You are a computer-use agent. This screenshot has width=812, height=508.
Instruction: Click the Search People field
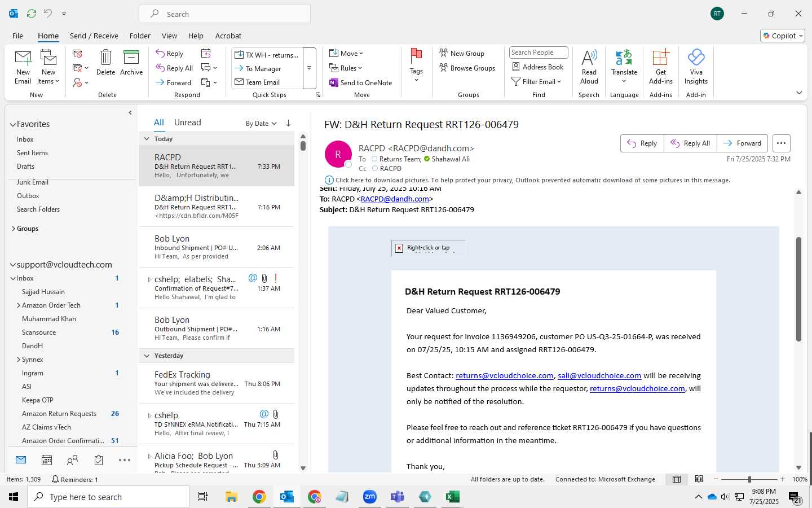[539, 52]
